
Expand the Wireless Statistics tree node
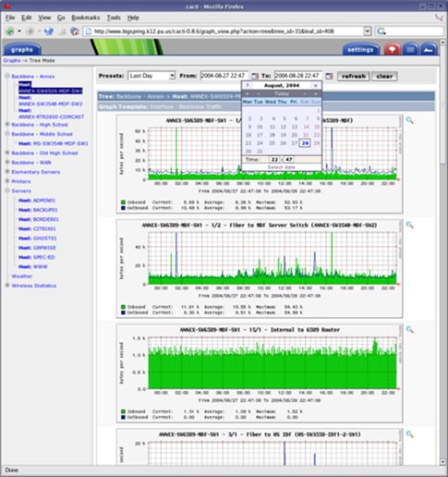pyautogui.click(x=7, y=286)
